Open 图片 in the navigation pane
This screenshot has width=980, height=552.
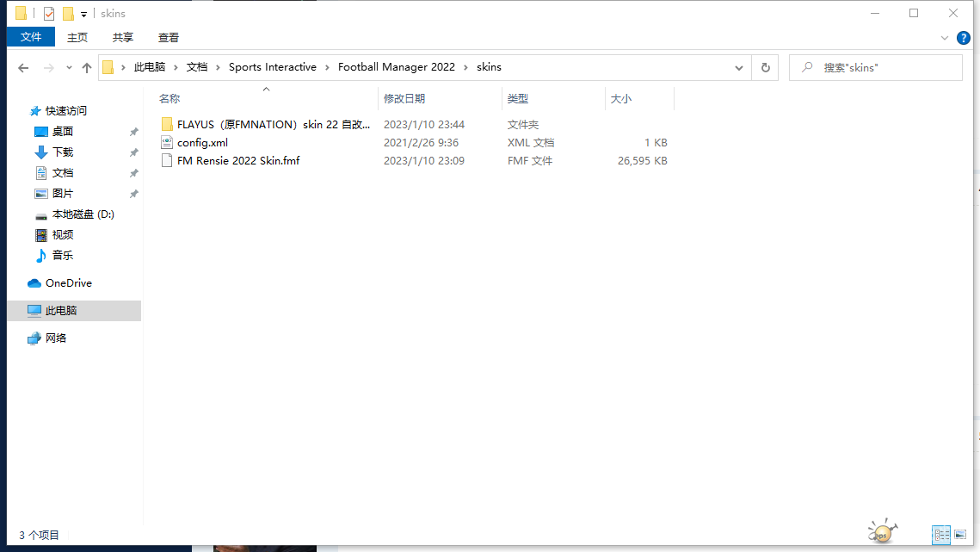click(63, 194)
